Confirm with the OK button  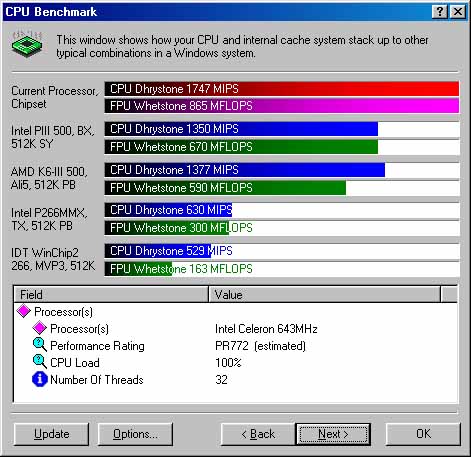pos(423,434)
